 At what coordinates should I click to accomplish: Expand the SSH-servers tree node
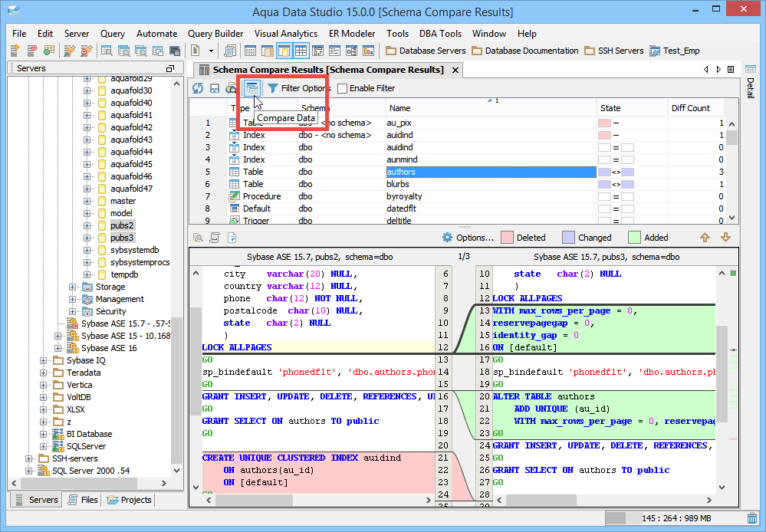(x=30, y=458)
